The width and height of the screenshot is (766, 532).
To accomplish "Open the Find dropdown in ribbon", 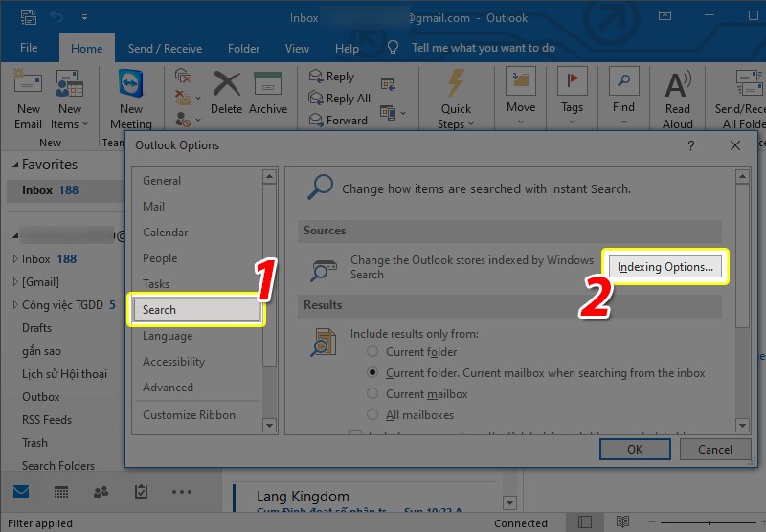I will 624,97.
